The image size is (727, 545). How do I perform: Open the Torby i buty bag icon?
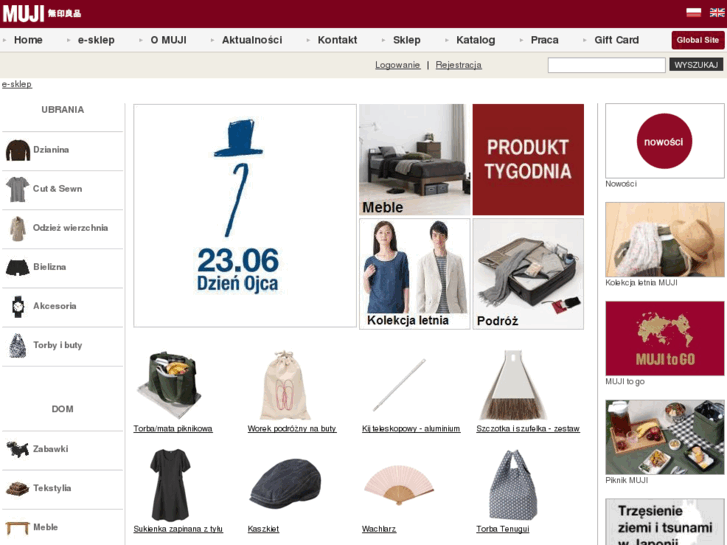[18, 346]
